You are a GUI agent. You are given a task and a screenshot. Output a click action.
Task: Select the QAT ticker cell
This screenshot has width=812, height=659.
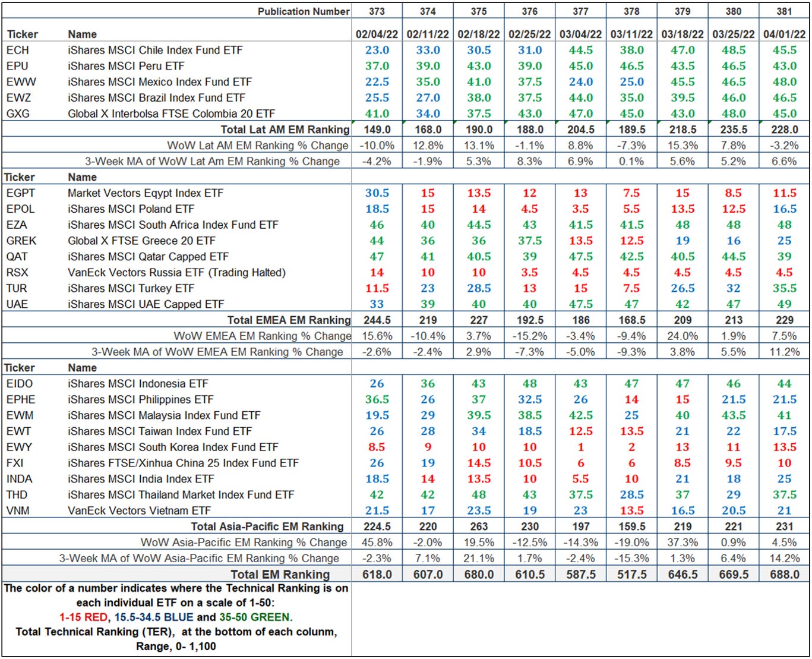pyautogui.click(x=17, y=257)
